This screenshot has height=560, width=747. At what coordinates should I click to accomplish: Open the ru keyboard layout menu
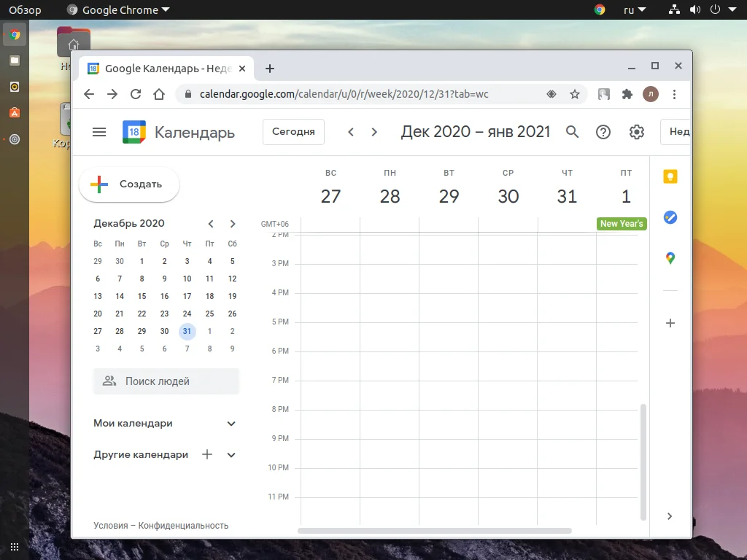click(x=635, y=9)
